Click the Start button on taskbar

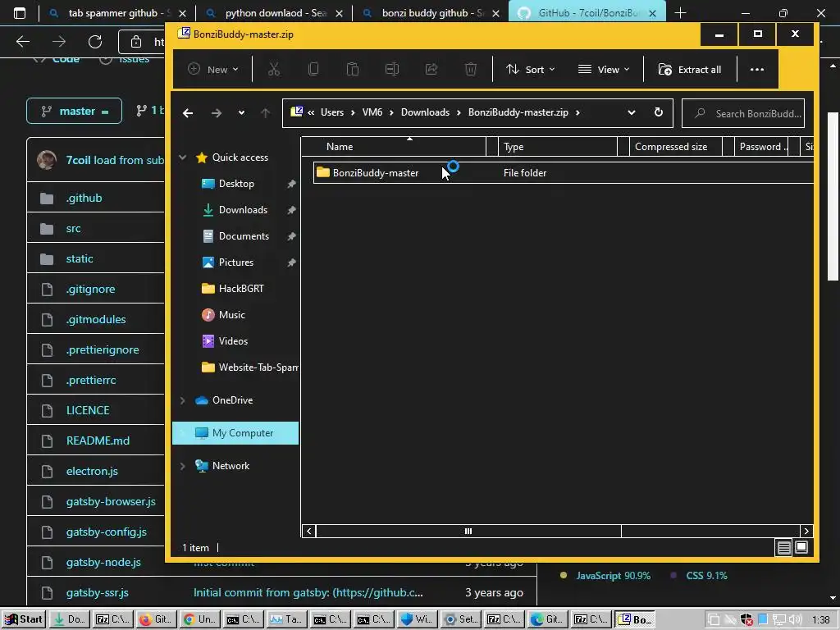(x=24, y=619)
